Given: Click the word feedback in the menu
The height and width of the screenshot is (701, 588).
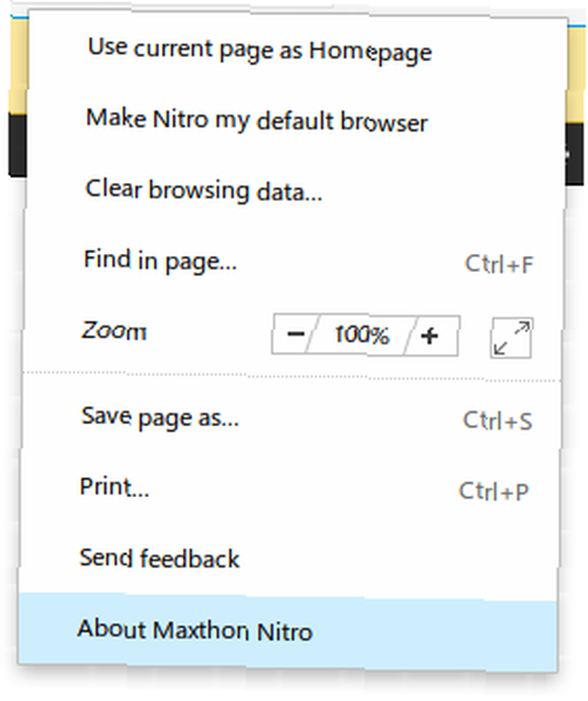Looking at the screenshot, I should pyautogui.click(x=189, y=559).
